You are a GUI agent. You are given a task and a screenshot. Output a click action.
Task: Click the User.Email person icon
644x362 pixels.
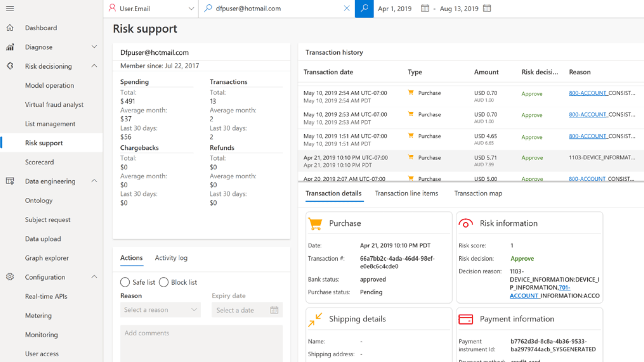pos(112,8)
